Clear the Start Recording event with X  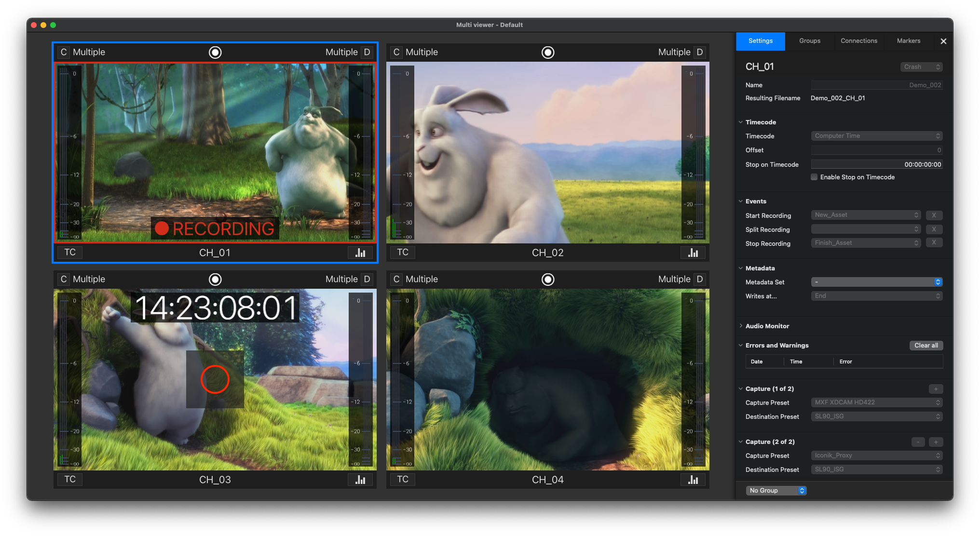click(934, 215)
